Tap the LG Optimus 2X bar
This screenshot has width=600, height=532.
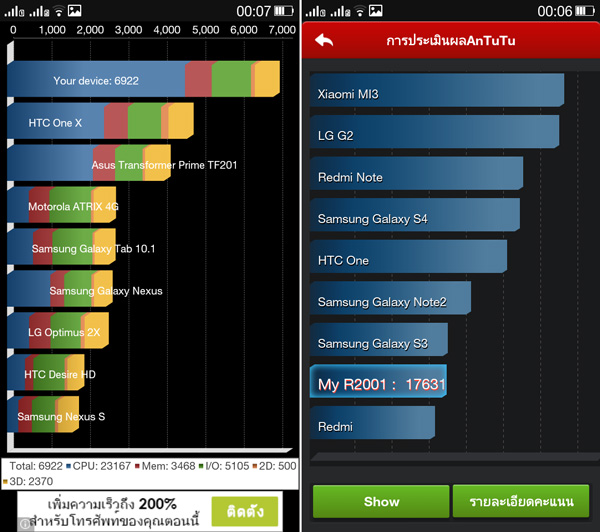point(58,331)
